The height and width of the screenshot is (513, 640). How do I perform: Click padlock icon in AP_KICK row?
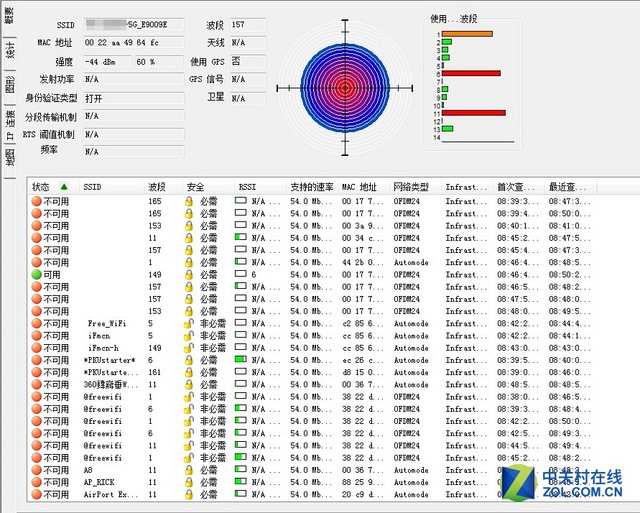(x=189, y=482)
